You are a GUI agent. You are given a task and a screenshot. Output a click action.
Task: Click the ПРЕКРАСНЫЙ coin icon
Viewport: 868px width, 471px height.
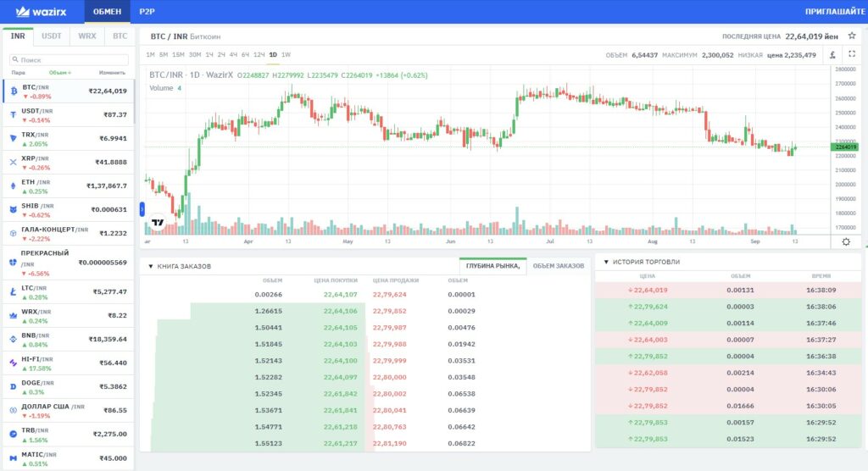[x=14, y=263]
